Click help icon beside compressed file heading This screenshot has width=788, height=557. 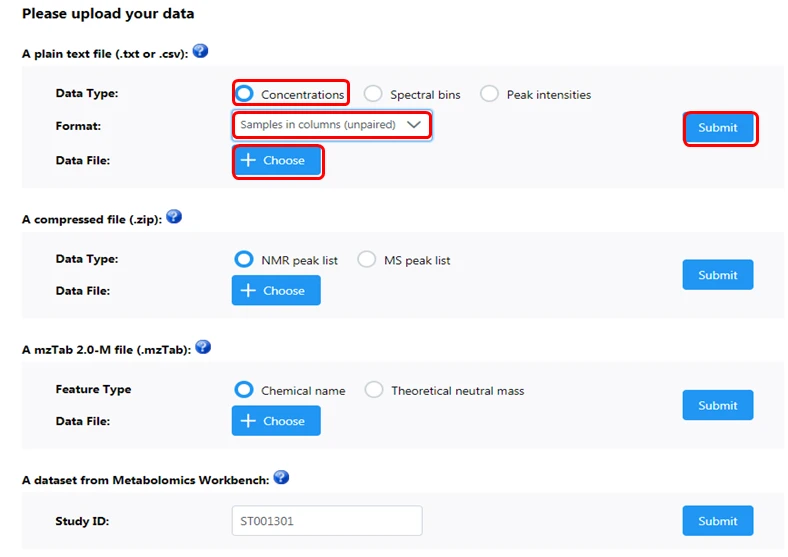point(174,216)
